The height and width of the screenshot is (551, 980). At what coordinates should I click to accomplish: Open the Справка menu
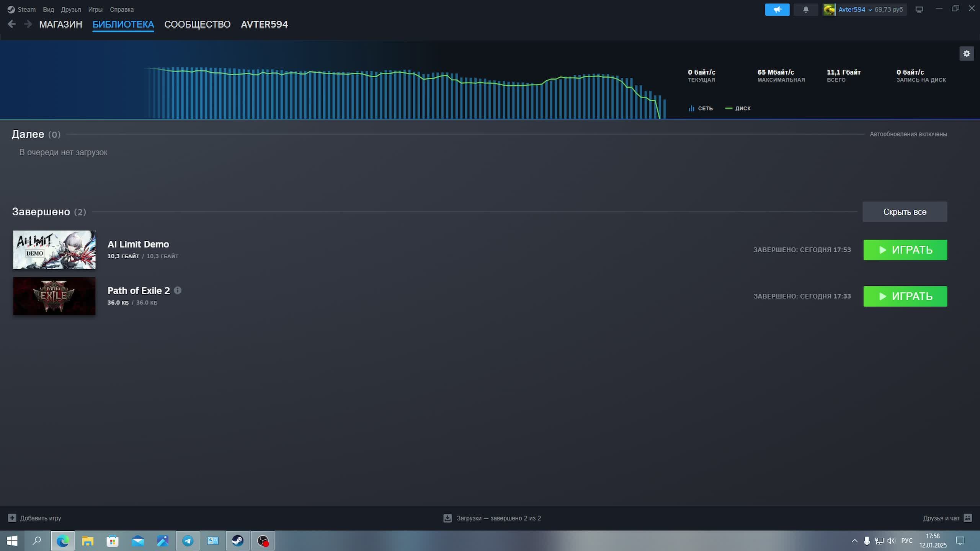coord(122,10)
